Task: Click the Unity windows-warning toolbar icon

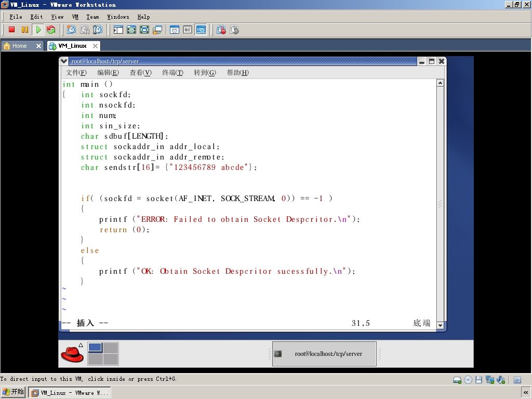Action: [x=157, y=30]
